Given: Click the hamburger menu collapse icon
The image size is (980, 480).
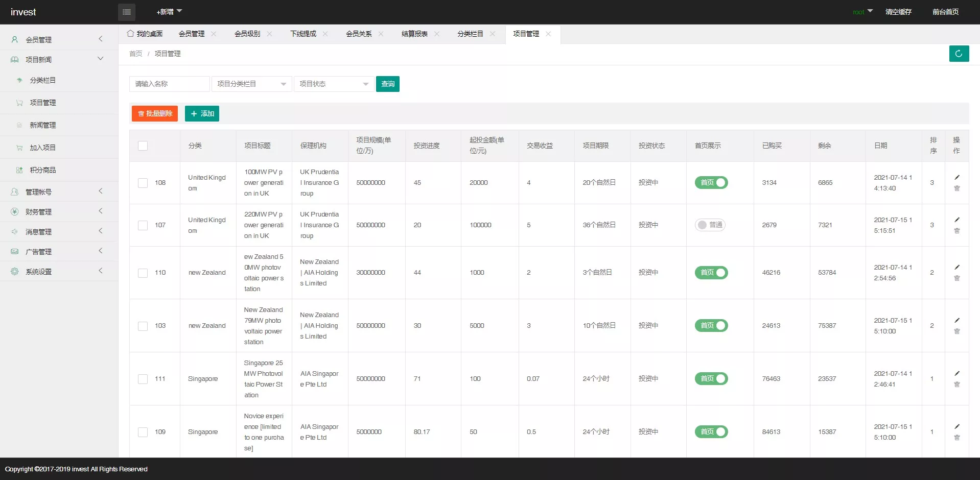Looking at the screenshot, I should 127,12.
